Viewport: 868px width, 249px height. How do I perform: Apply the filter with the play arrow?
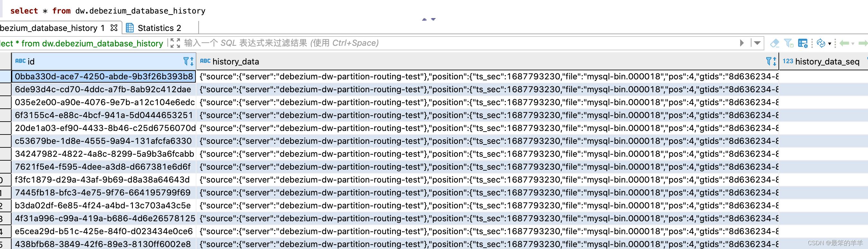click(x=742, y=43)
